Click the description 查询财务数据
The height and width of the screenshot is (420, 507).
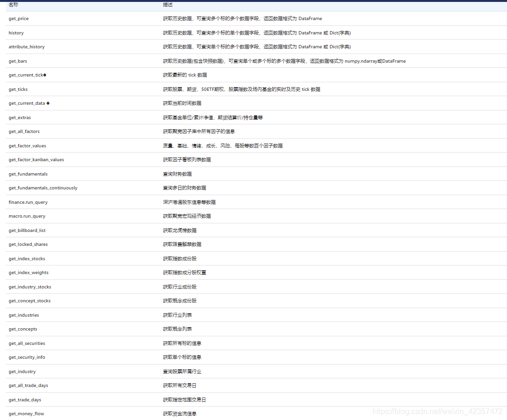click(177, 174)
